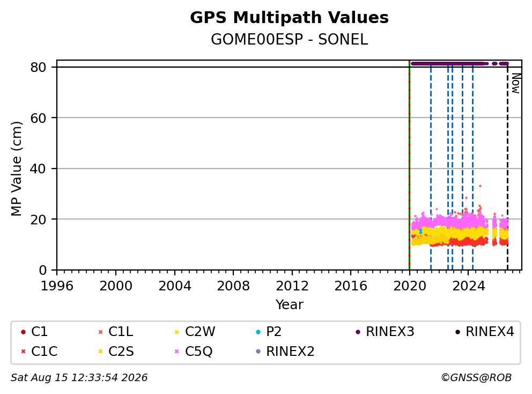The height and width of the screenshot is (394, 532).
Task: Click the Year axis label
Action: pos(289,305)
